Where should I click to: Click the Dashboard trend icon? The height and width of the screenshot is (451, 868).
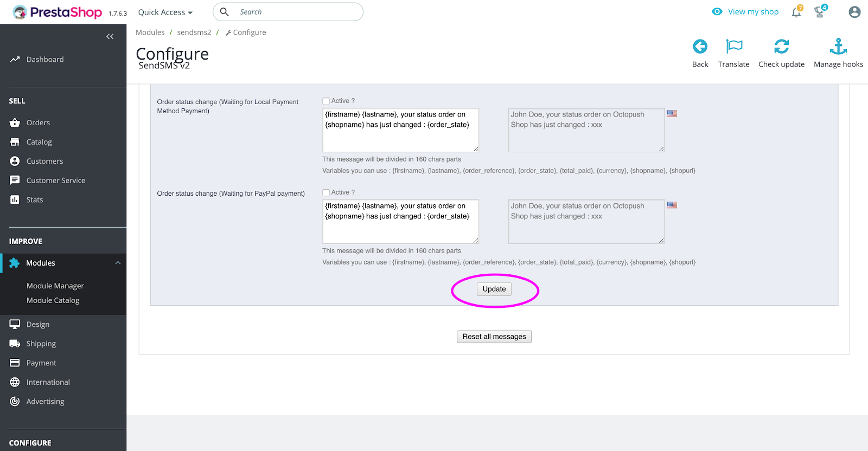(15, 60)
